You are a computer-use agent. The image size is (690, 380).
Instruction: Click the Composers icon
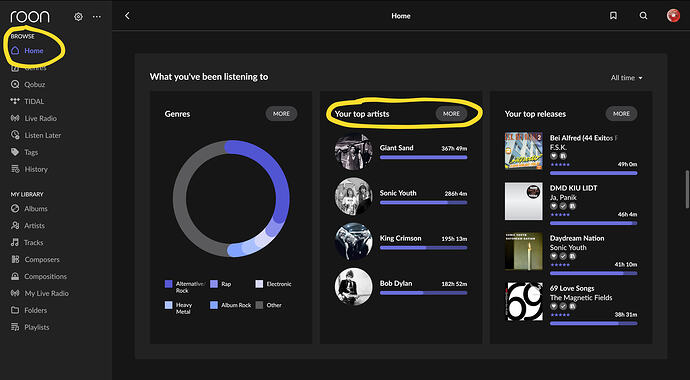point(15,259)
